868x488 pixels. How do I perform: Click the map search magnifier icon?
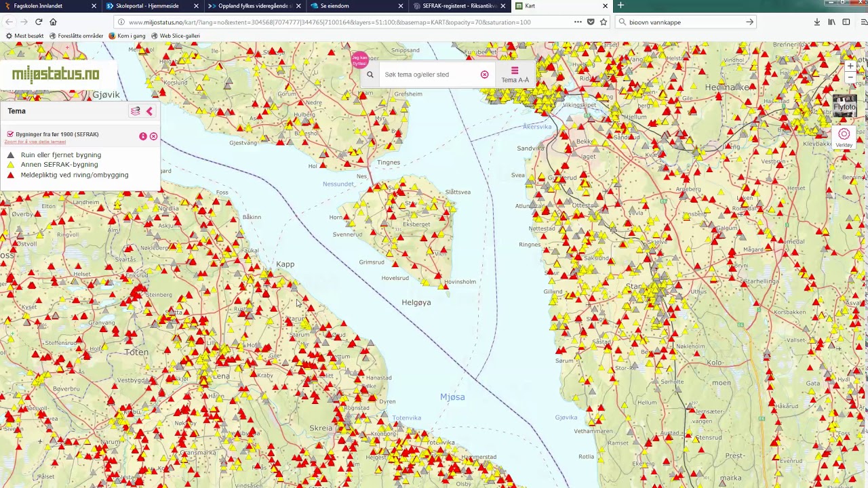pyautogui.click(x=370, y=75)
